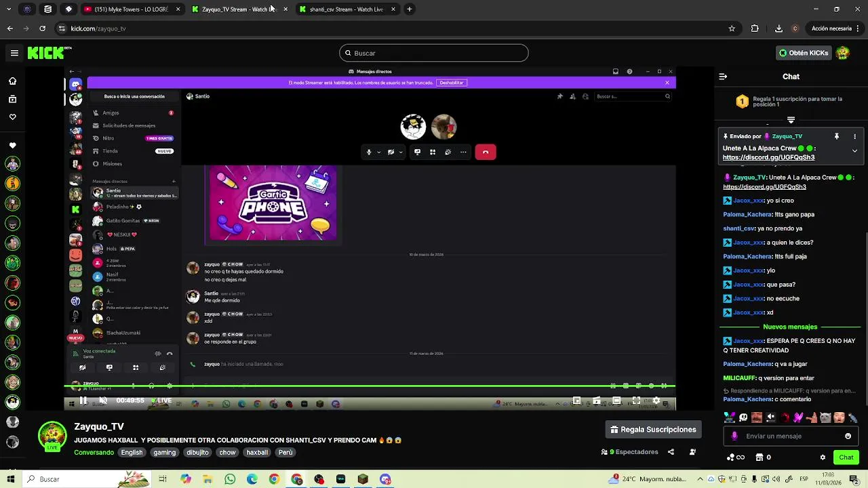Click the gaming tag
The image size is (868, 488).
(x=165, y=452)
